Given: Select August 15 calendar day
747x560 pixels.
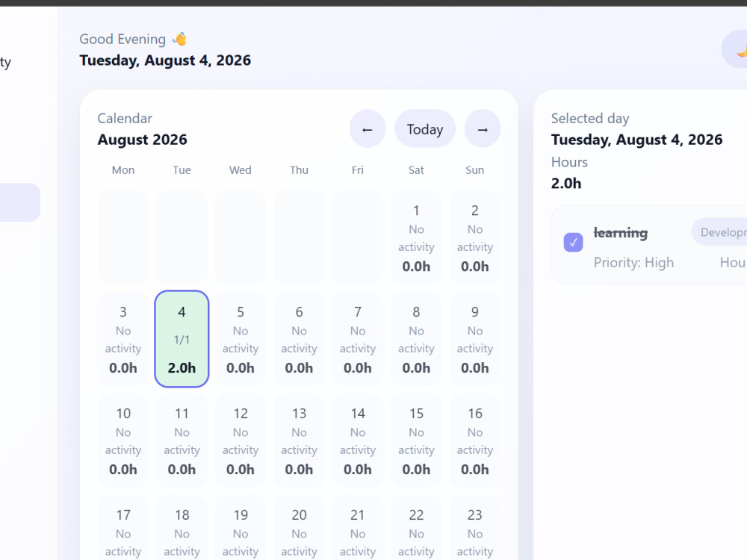Looking at the screenshot, I should click(416, 440).
